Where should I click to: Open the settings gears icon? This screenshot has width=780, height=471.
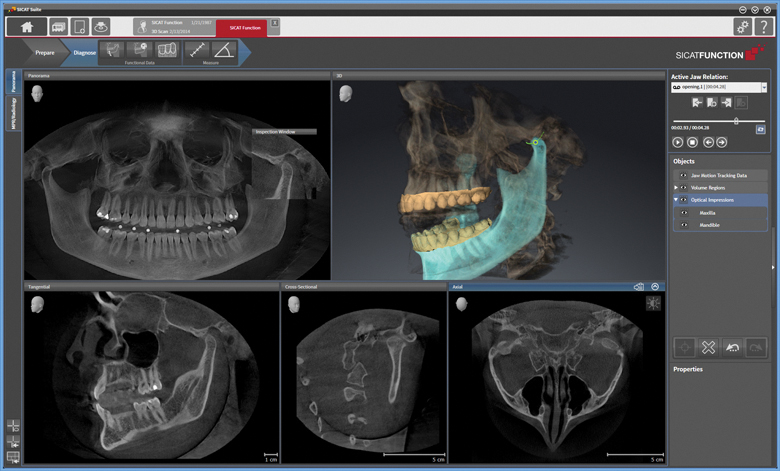click(742, 27)
